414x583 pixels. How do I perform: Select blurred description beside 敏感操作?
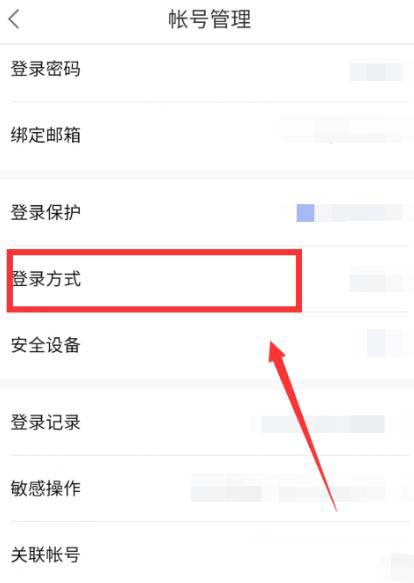click(x=288, y=488)
